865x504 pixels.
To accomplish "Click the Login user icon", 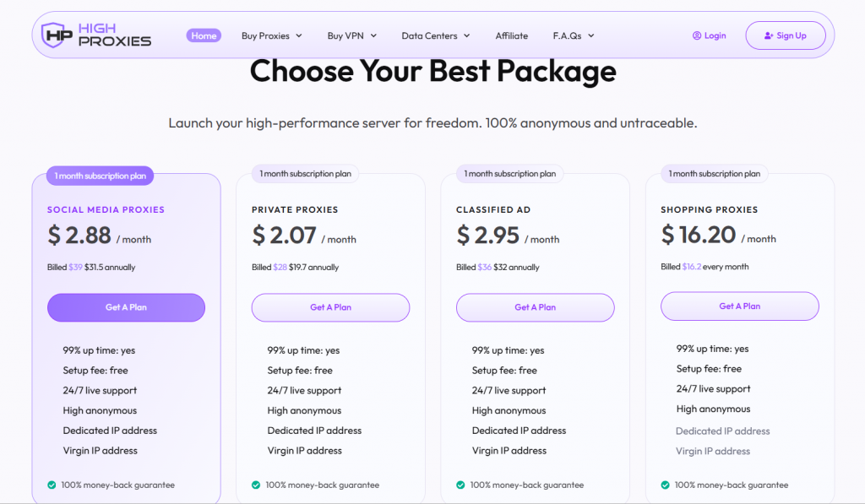I will [x=697, y=35].
